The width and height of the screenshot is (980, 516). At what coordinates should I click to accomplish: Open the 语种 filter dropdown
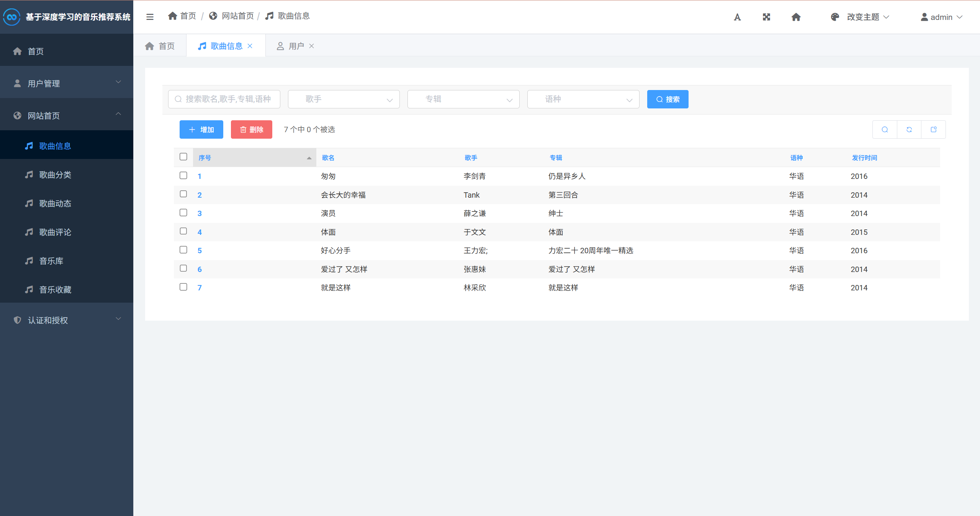[x=583, y=99]
